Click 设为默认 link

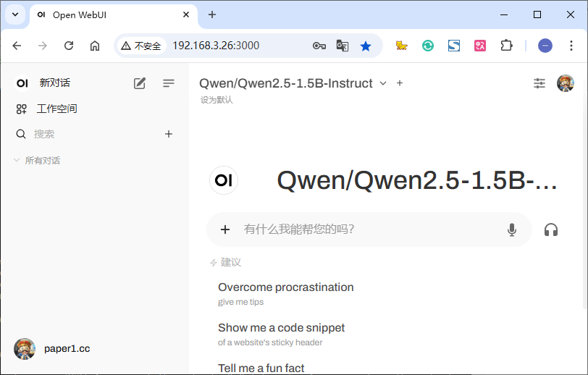coord(217,100)
